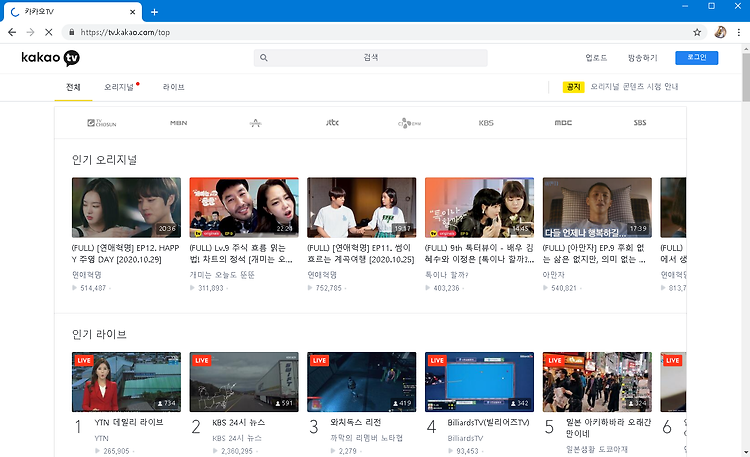
Task: Click the YTN channel name under rank 1
Action: [x=101, y=438]
